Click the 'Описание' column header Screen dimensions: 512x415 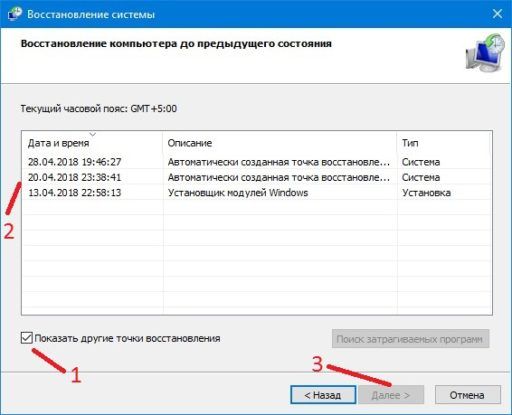click(x=280, y=143)
